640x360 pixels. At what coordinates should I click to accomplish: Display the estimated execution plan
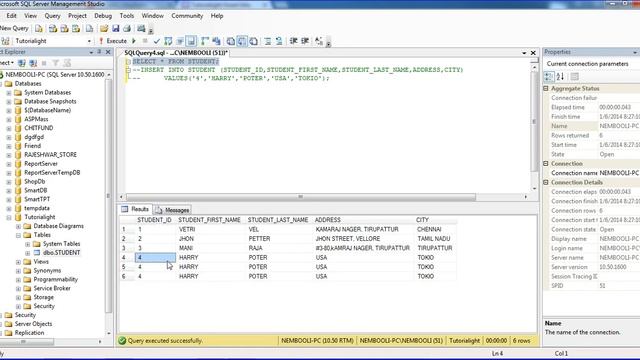point(168,41)
